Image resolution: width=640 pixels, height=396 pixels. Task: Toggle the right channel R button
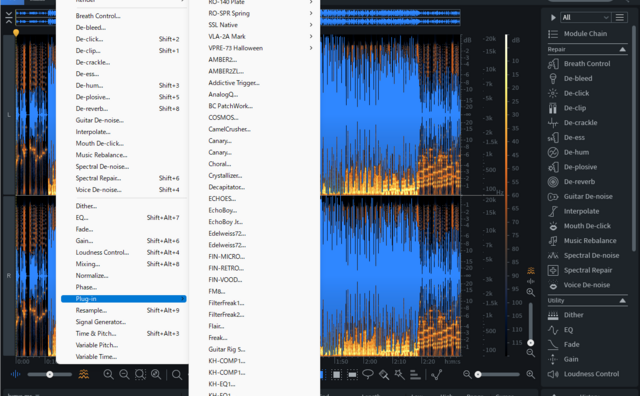pos(9,276)
